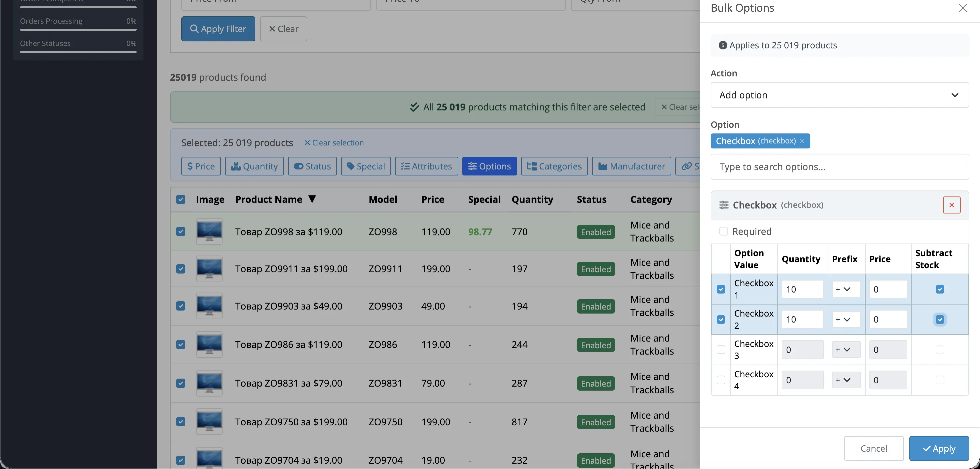
Task: Click the product name Товар ZO9704 за $19.00
Action: 289,460
